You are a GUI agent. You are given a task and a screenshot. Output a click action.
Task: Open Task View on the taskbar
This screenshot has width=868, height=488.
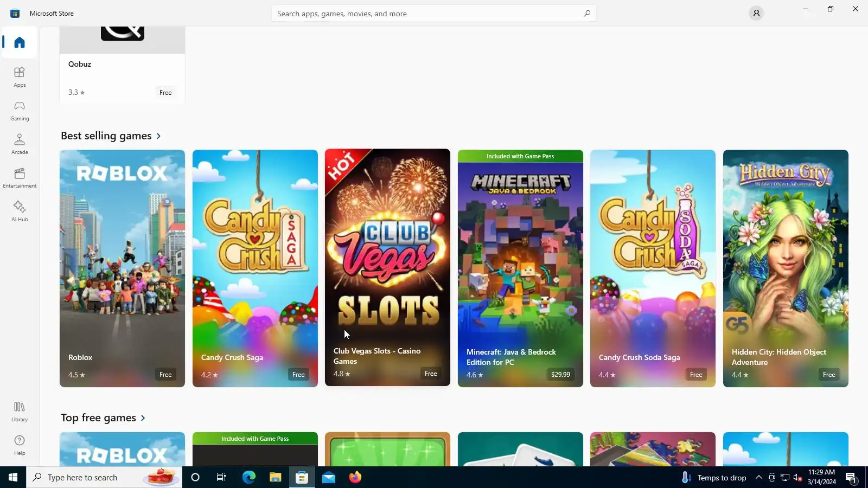pyautogui.click(x=221, y=477)
